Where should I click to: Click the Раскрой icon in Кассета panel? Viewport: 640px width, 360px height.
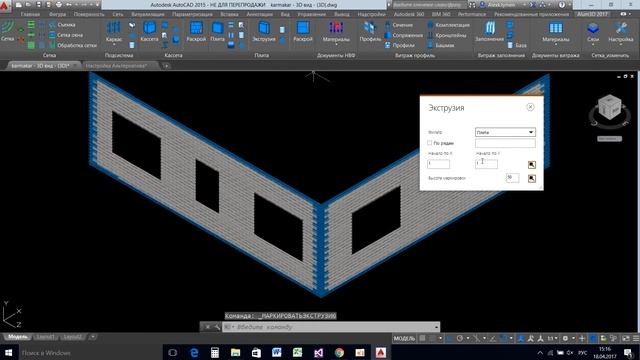[196, 28]
